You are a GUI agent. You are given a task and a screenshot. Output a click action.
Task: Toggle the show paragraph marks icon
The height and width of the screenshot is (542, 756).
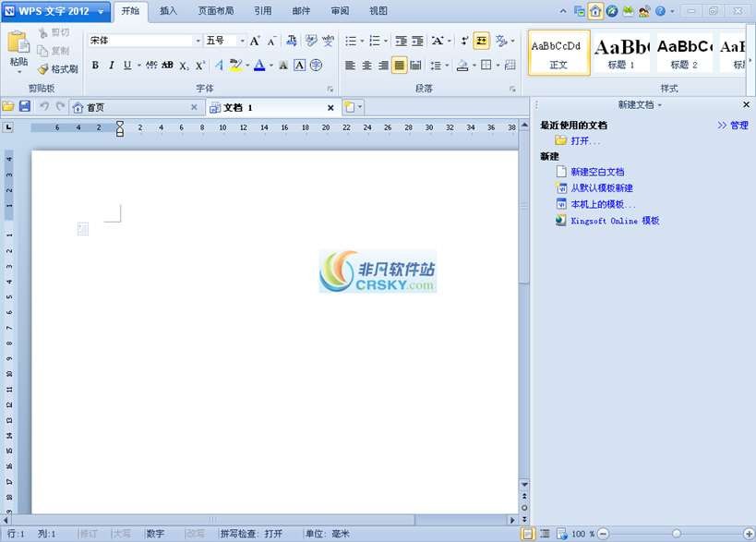click(463, 41)
